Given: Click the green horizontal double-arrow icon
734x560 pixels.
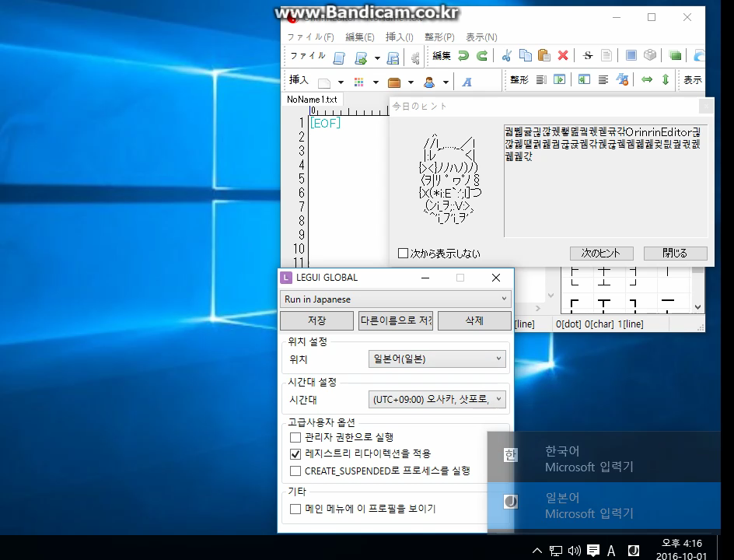Looking at the screenshot, I should (x=647, y=80).
